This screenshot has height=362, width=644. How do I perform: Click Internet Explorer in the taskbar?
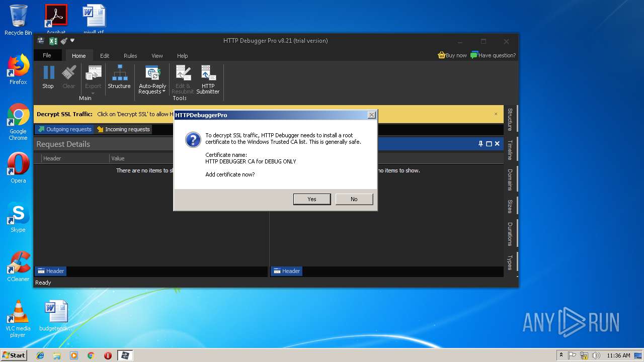[x=40, y=355]
